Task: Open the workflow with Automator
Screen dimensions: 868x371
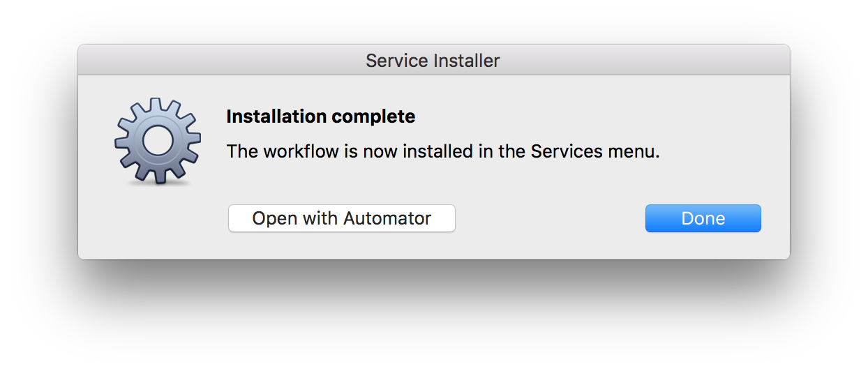Action: [341, 218]
